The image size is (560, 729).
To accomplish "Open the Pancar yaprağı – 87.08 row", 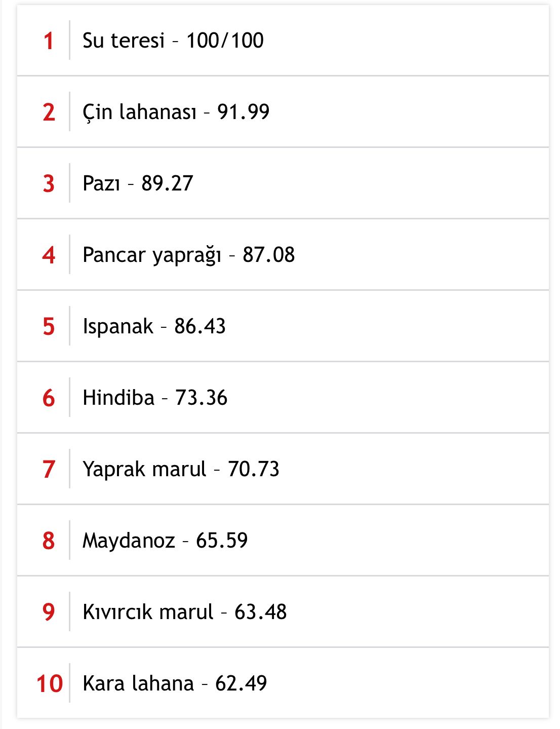I will (283, 255).
